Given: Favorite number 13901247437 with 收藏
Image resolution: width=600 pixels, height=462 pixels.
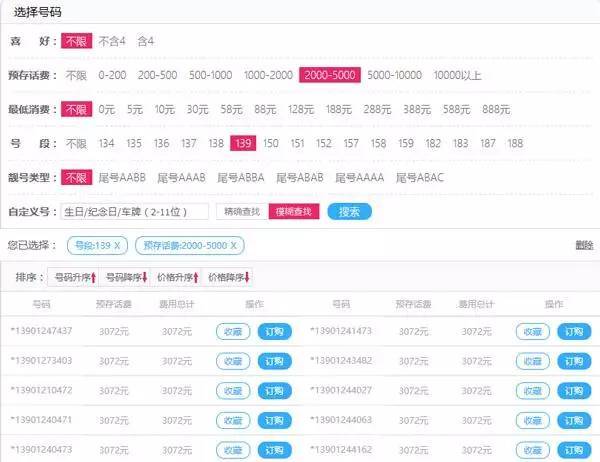Looking at the screenshot, I should click(233, 331).
